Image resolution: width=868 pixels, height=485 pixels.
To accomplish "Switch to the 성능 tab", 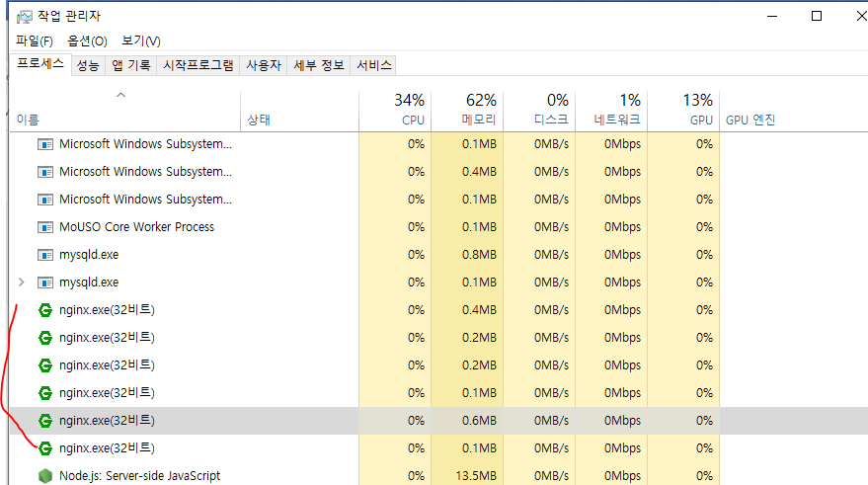I will (88, 65).
